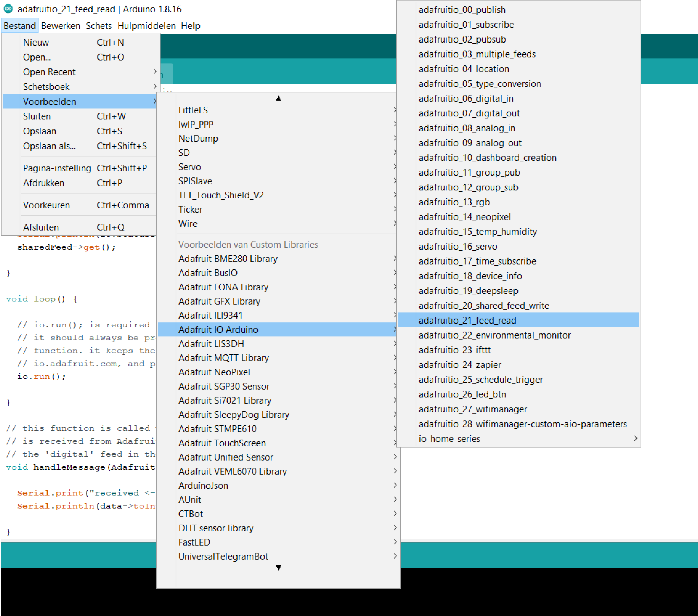Screen dimensions: 698x616
Task: Expand DHT sensor library examples
Action: tap(278, 528)
